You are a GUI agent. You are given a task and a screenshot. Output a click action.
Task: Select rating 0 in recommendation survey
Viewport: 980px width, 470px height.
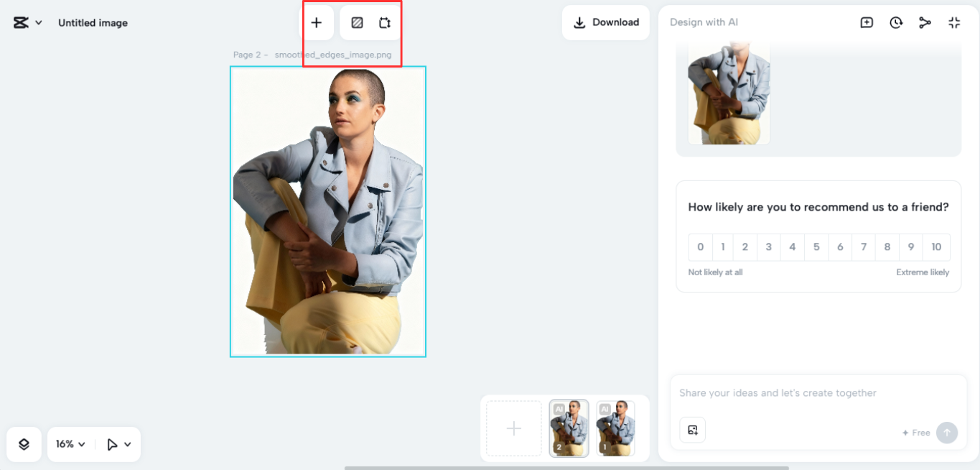tap(700, 247)
